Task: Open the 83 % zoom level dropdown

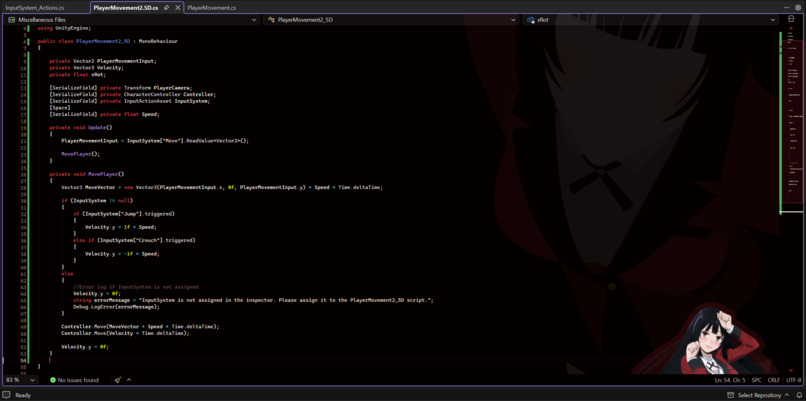Action: (x=21, y=380)
